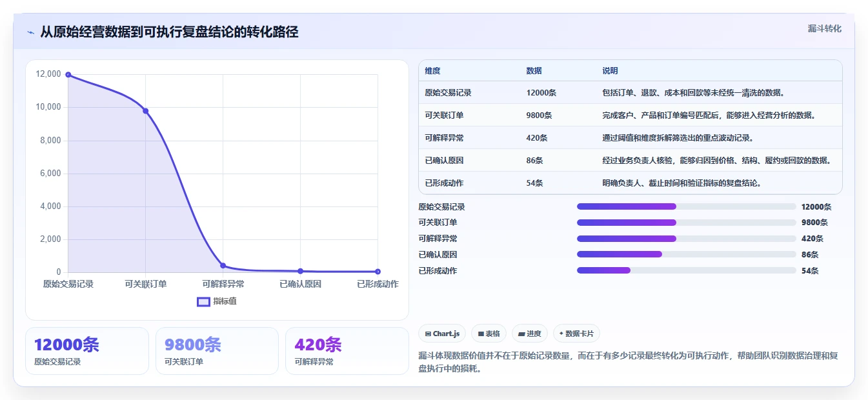Click the description starting 包括订单、退款
868x400 pixels.
tap(693, 92)
